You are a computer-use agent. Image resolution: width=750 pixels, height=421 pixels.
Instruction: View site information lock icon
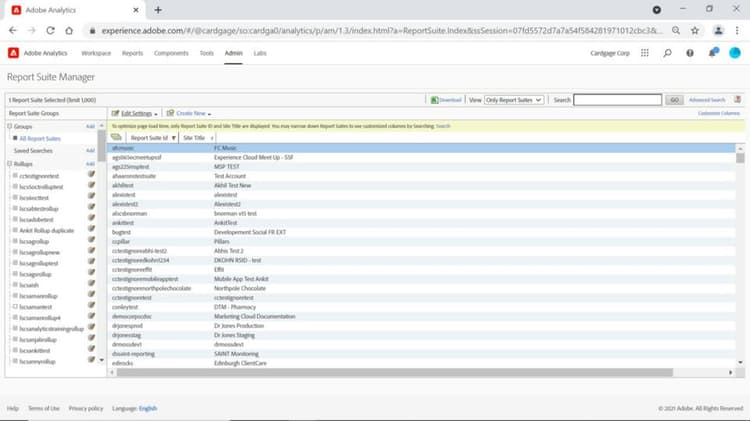[92, 31]
